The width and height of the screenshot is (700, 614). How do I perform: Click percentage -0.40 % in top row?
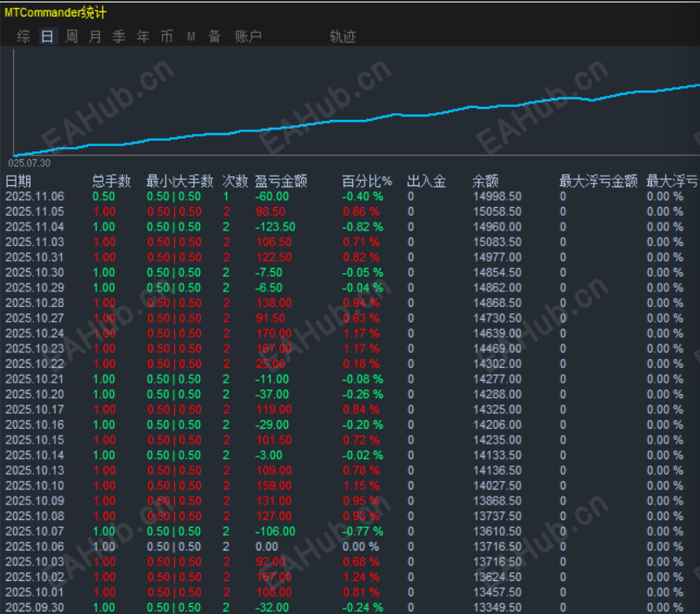click(x=363, y=197)
